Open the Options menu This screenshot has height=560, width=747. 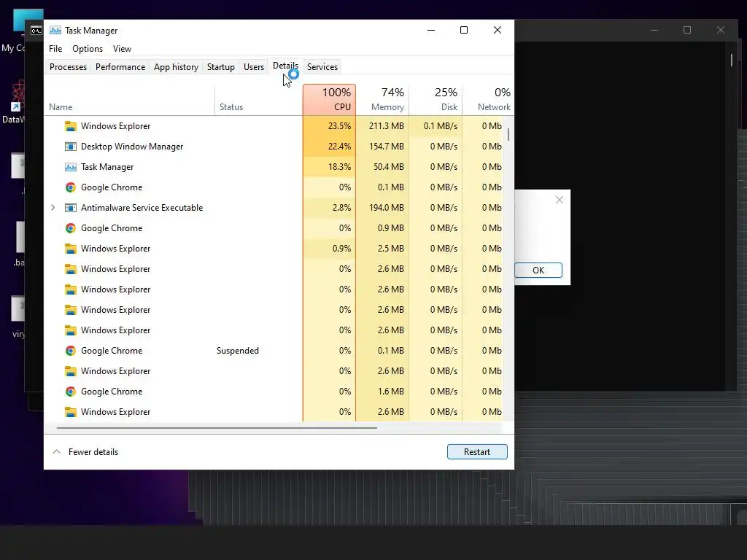point(88,49)
